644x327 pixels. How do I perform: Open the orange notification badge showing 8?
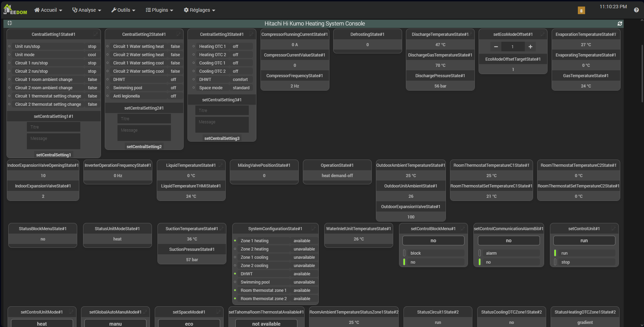coord(581,11)
